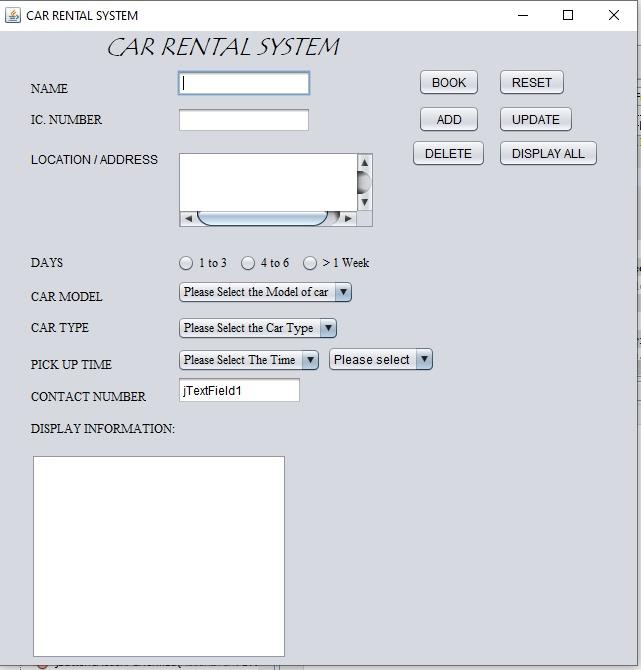This screenshot has height=670, width=641.
Task: Click the 'CAR RENTAL SYSTEM' italic heading
Action: coord(223,47)
